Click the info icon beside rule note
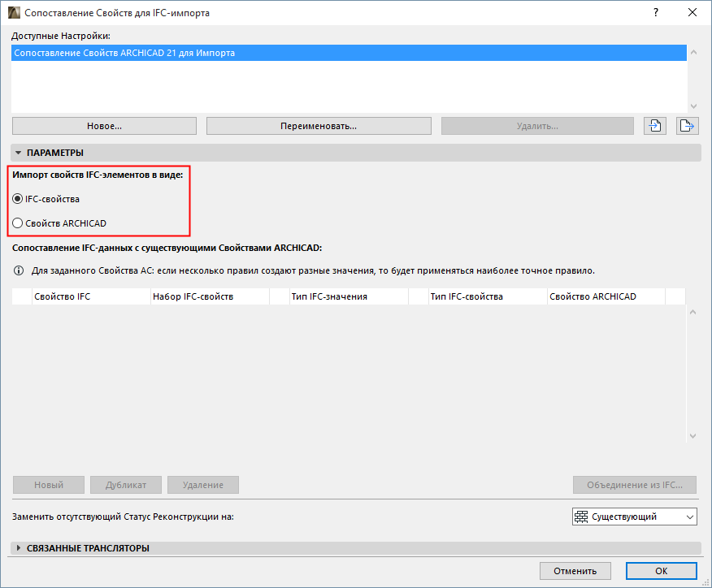Viewport: 712px width, 588px height. (x=19, y=271)
